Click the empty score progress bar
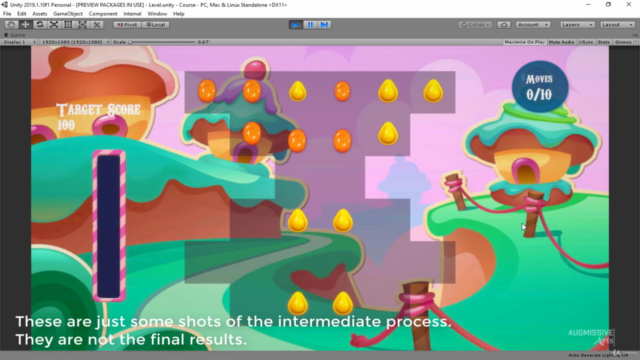640x360 pixels. [x=109, y=226]
